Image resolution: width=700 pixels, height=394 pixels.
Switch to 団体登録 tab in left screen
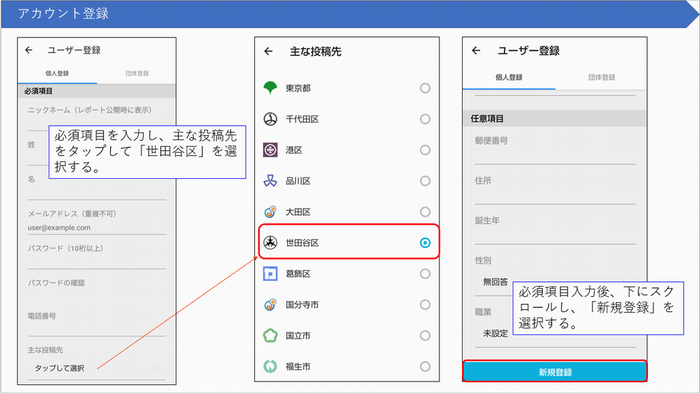click(x=137, y=73)
